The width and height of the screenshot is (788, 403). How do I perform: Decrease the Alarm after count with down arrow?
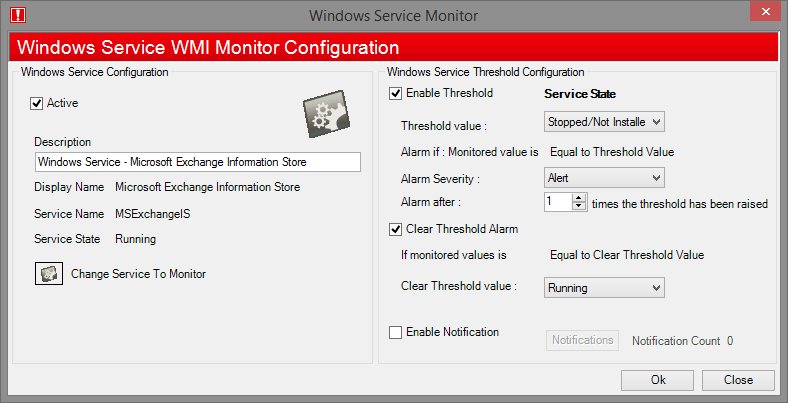point(579,206)
